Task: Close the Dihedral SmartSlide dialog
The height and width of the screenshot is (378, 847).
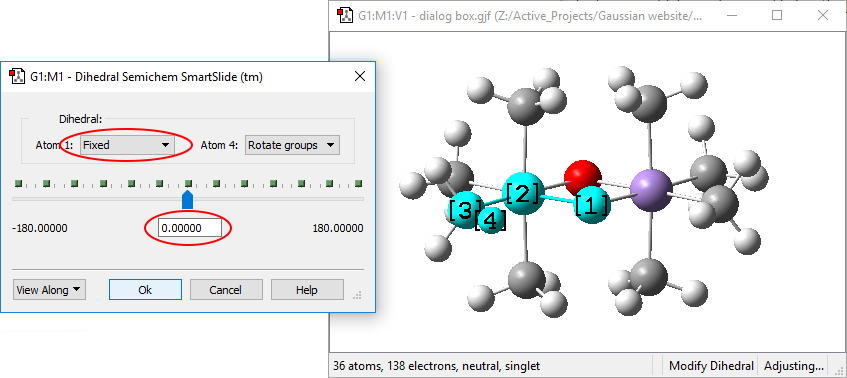Action: pyautogui.click(x=360, y=77)
